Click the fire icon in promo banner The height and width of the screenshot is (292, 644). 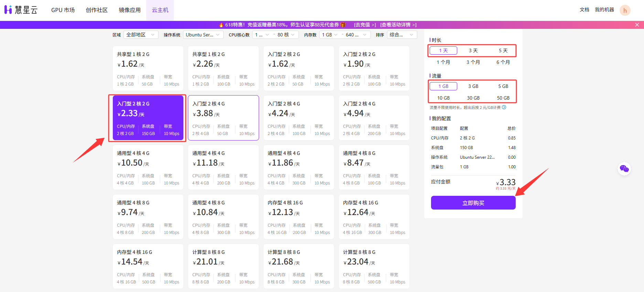click(221, 25)
